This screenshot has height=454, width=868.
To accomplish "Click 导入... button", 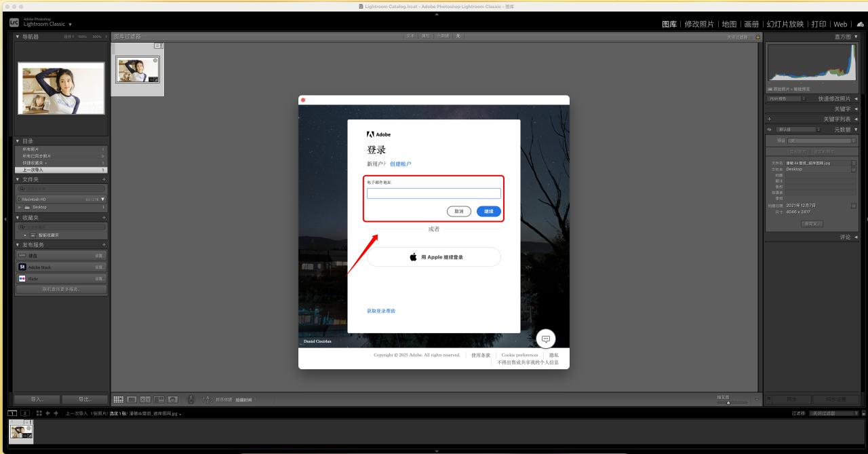I will [37, 399].
